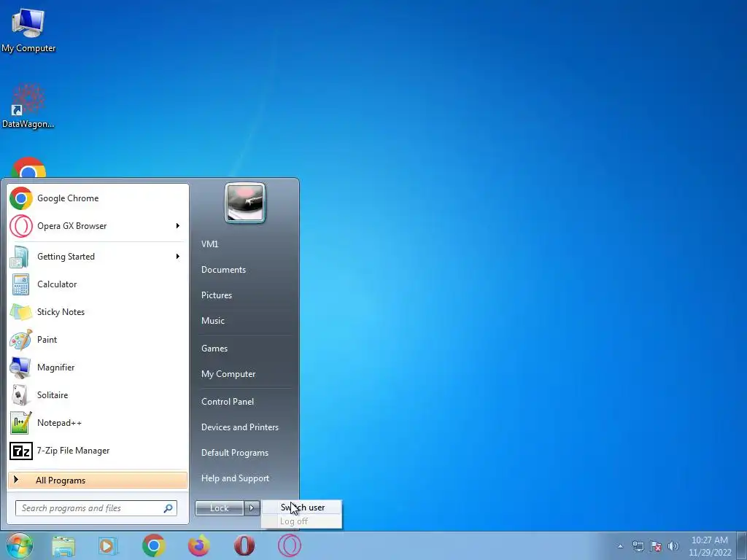Image resolution: width=747 pixels, height=560 pixels.
Task: Open Windows Media Player taskbar icon
Action: coord(108,546)
